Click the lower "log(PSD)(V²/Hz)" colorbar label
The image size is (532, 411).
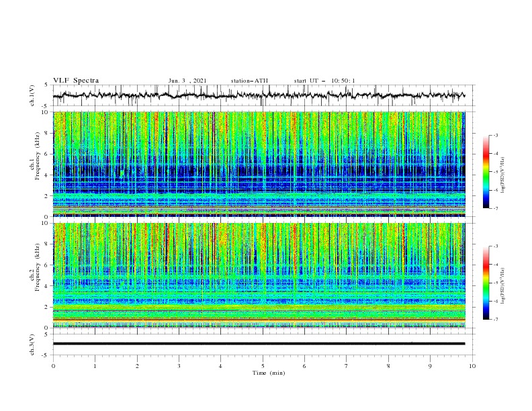[x=502, y=285]
